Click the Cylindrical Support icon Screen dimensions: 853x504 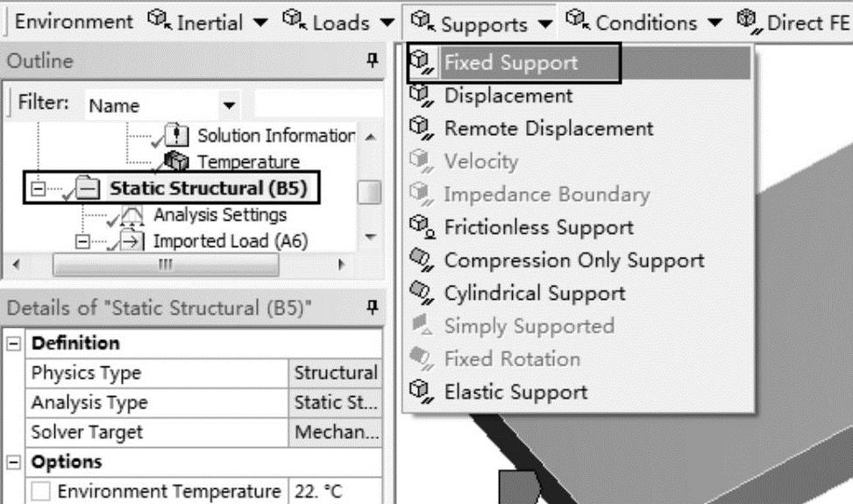[x=422, y=293]
